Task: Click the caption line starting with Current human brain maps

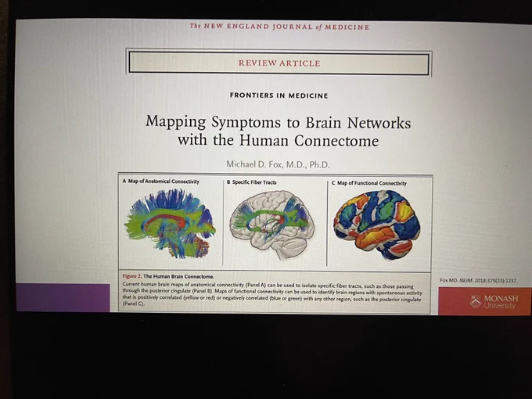Action: click(268, 285)
